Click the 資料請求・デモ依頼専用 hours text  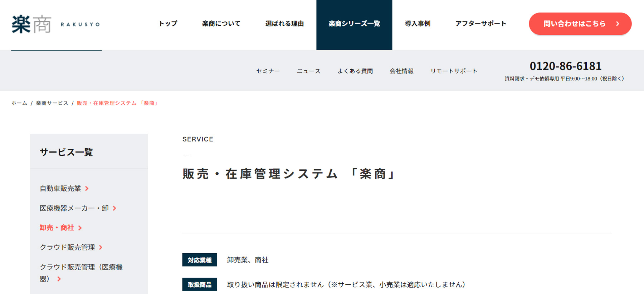(565, 79)
